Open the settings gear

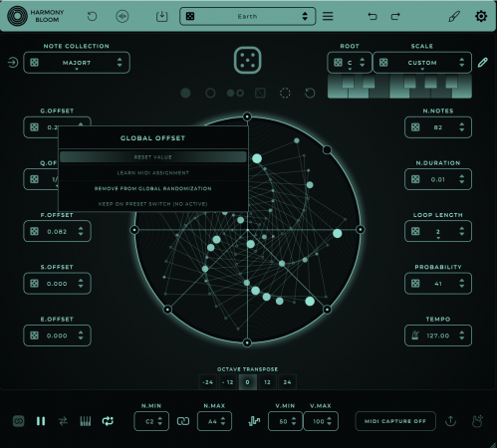point(481,16)
